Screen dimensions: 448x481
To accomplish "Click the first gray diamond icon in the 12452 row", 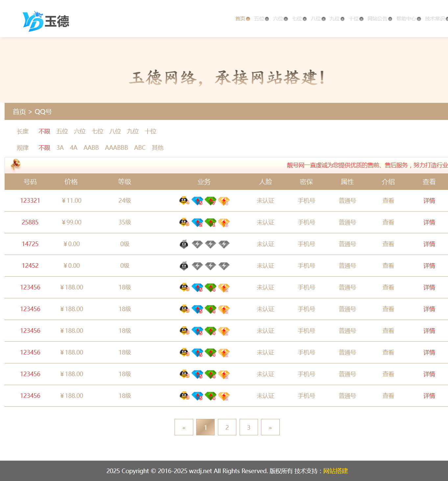I will click(x=197, y=266).
